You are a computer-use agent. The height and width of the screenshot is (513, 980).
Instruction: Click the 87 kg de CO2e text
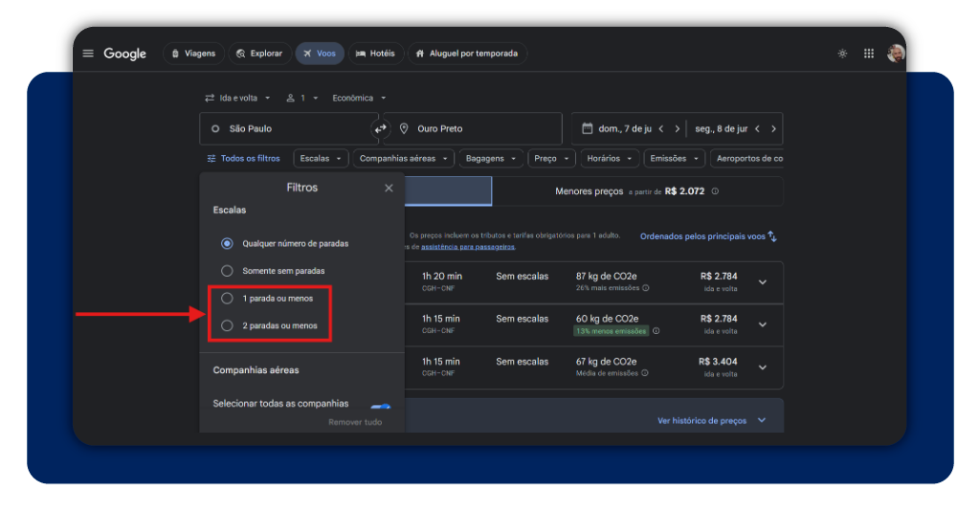click(x=606, y=277)
